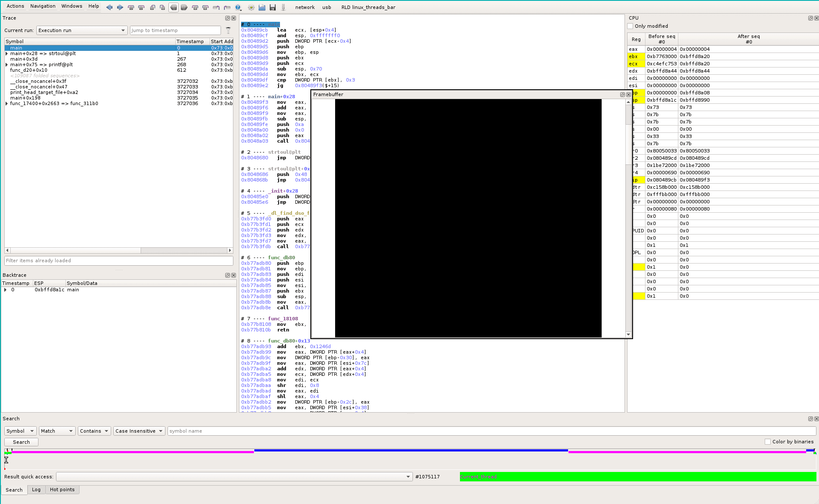Activate the filter funnel beside Jump to timestamp

(x=228, y=30)
